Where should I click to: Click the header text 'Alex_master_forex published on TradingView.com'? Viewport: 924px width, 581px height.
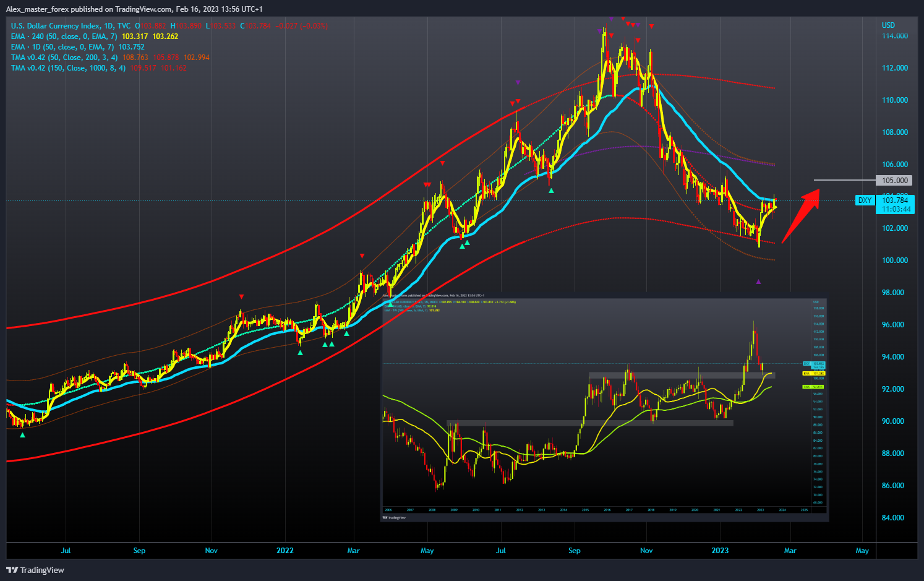[89, 9]
